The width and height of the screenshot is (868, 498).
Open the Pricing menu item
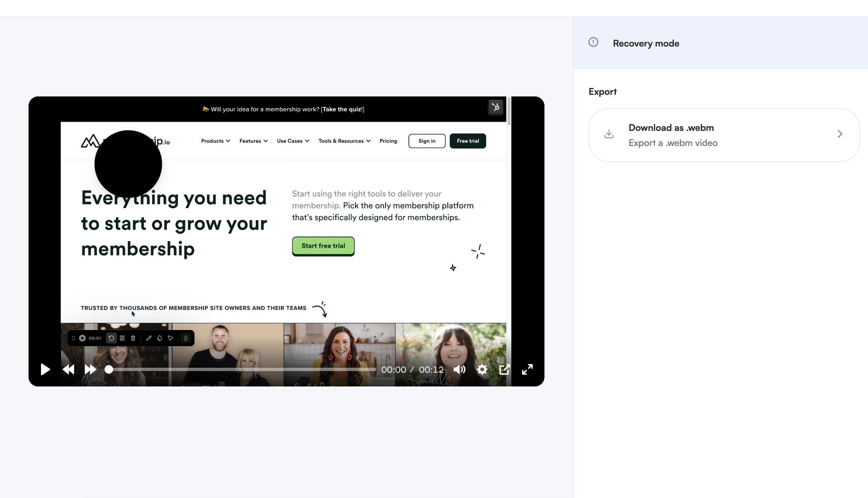click(x=388, y=141)
